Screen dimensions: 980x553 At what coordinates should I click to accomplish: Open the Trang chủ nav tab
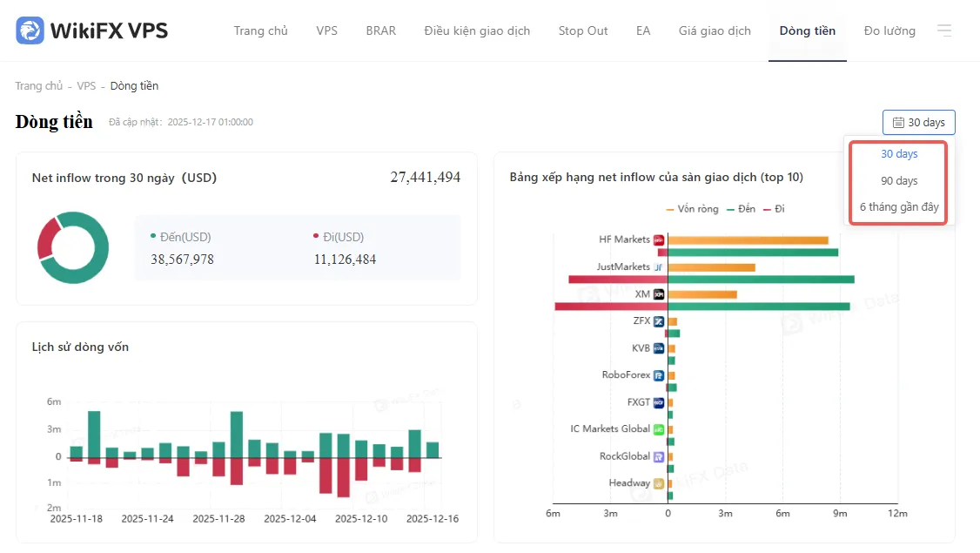pyautogui.click(x=260, y=30)
